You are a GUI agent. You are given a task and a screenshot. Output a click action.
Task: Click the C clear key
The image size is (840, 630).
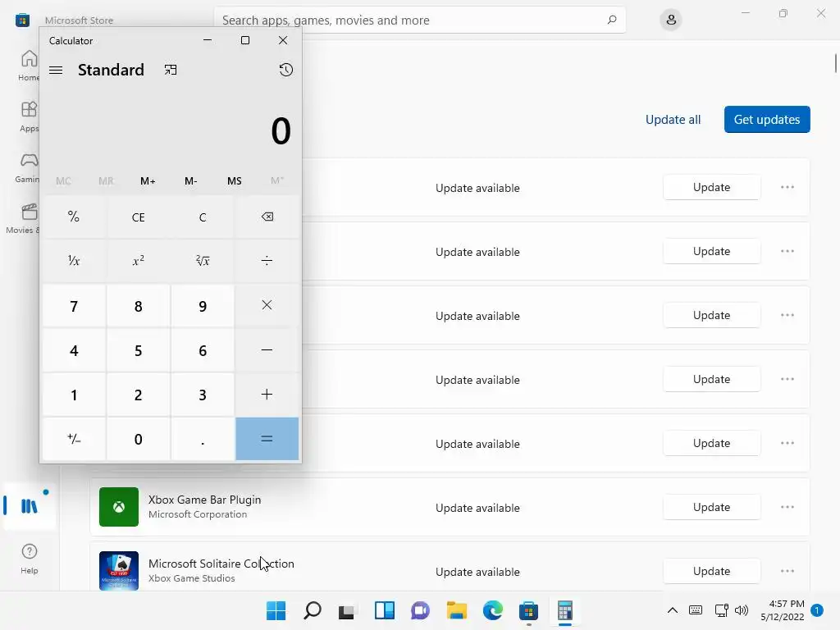[203, 217]
